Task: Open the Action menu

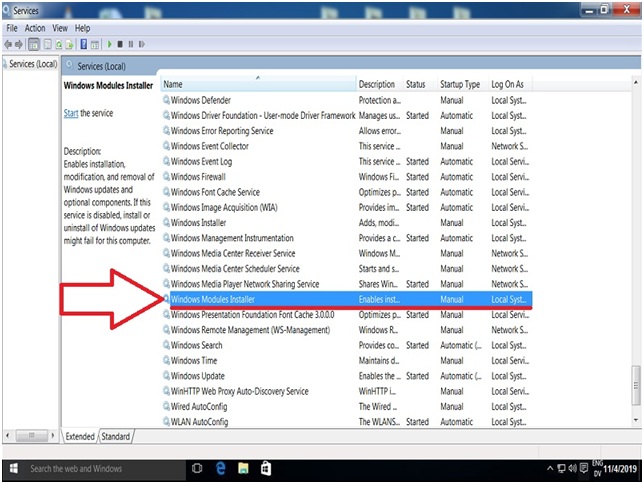Action: click(x=35, y=28)
